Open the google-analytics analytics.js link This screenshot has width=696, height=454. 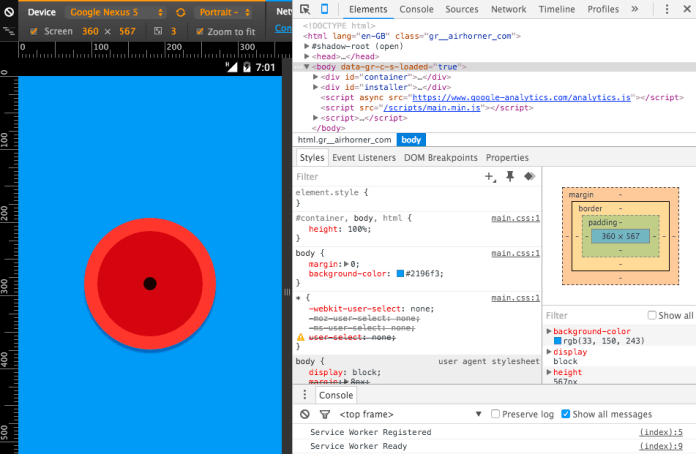pyautogui.click(x=522, y=97)
